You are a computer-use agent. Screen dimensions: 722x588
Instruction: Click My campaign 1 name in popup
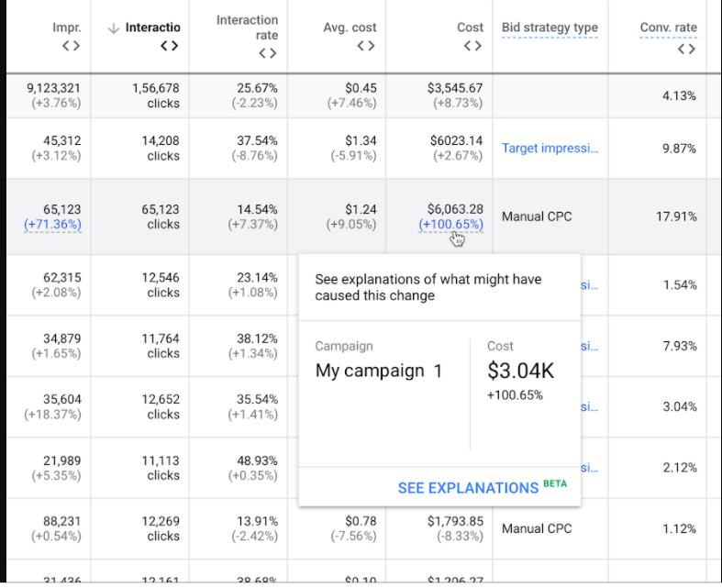tap(379, 371)
